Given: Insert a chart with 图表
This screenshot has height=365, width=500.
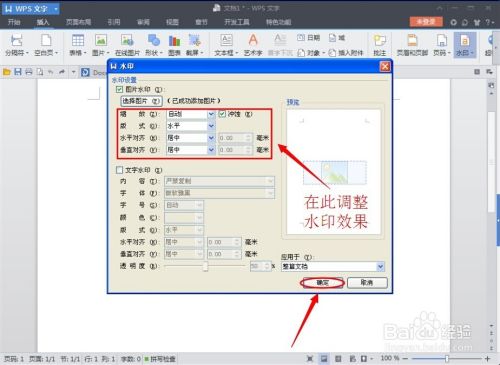Looking at the screenshot, I should pyautogui.click(x=174, y=44).
